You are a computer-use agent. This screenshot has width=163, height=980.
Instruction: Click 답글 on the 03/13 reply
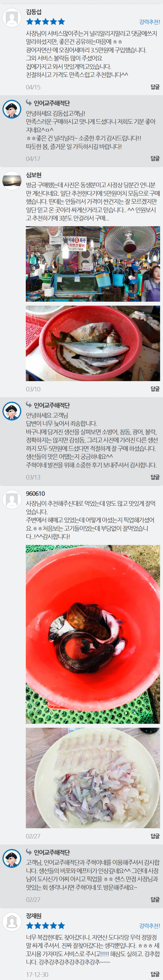click(155, 477)
